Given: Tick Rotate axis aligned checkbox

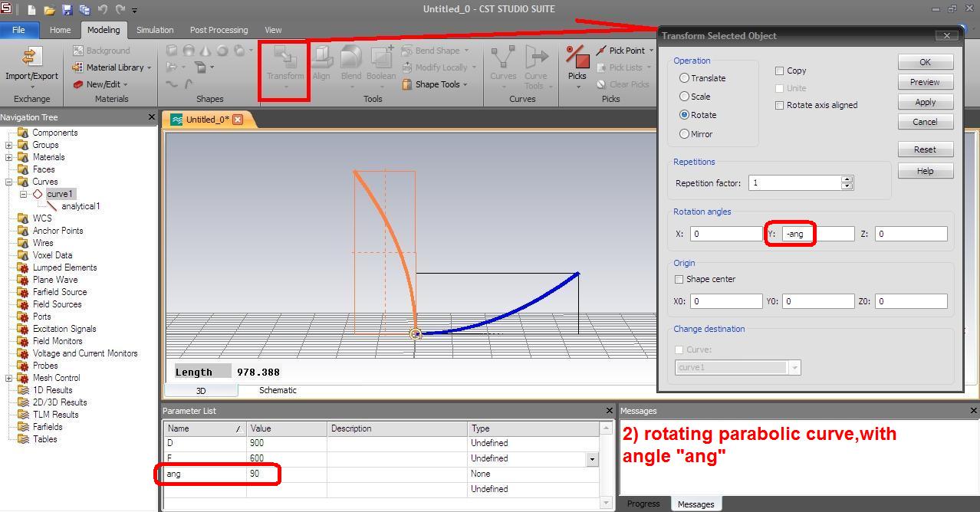Looking at the screenshot, I should click(x=779, y=105).
